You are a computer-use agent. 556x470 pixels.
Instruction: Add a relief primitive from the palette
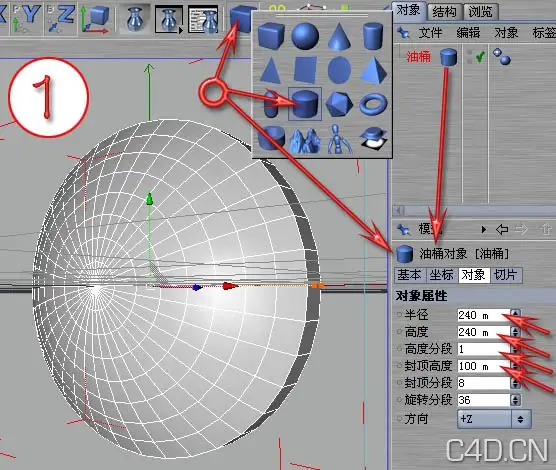click(x=373, y=138)
